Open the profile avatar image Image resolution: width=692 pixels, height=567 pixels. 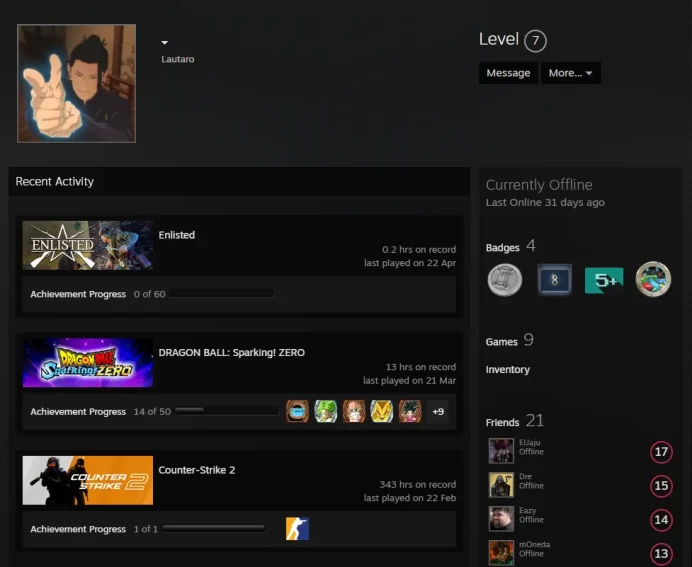76,83
